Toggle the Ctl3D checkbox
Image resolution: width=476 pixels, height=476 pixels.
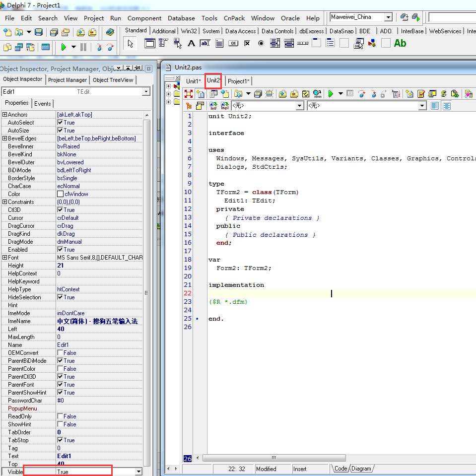[60, 210]
